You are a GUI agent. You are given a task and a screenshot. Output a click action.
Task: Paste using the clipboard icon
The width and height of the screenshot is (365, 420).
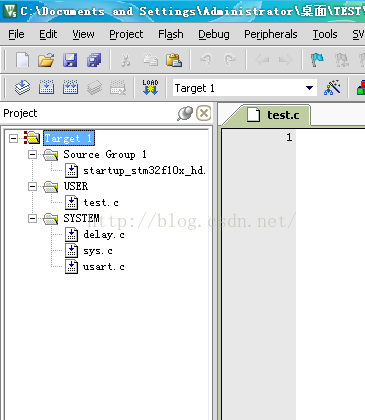click(174, 60)
